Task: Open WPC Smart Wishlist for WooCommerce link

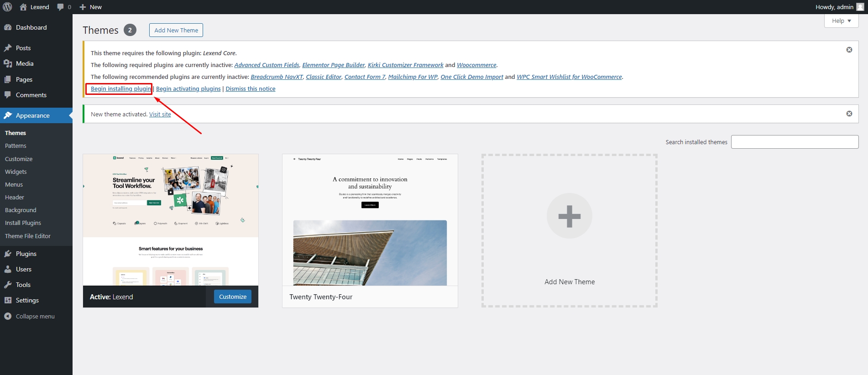Action: click(569, 77)
